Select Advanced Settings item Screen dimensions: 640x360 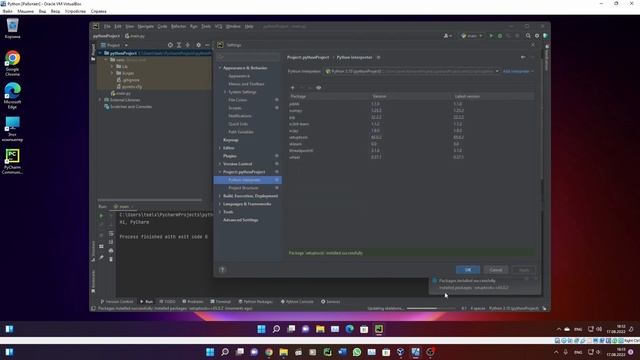(241, 220)
